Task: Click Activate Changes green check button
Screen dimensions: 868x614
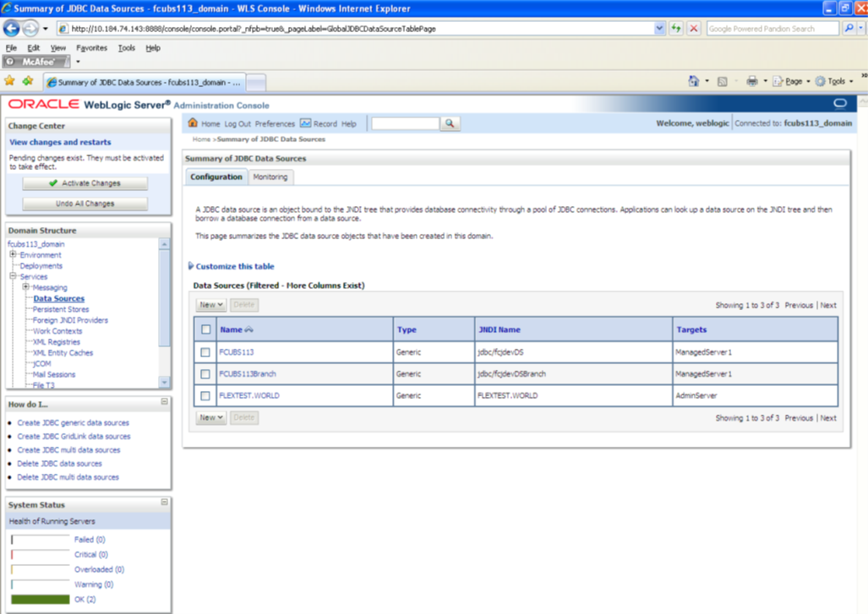Action: (x=85, y=183)
